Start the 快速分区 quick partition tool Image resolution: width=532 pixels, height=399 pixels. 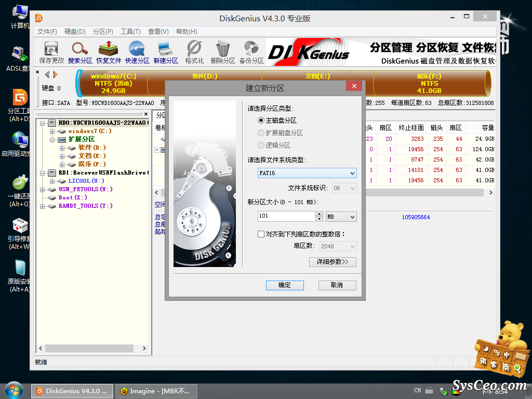click(x=137, y=52)
